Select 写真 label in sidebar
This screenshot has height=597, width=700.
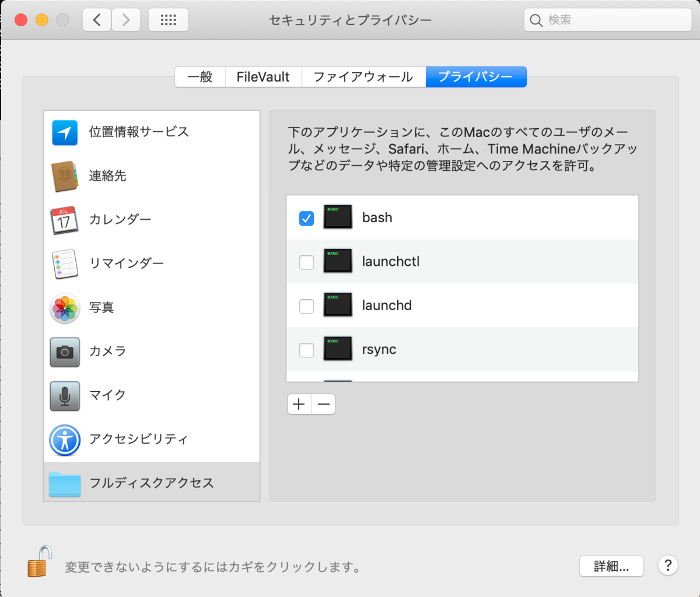coord(101,307)
